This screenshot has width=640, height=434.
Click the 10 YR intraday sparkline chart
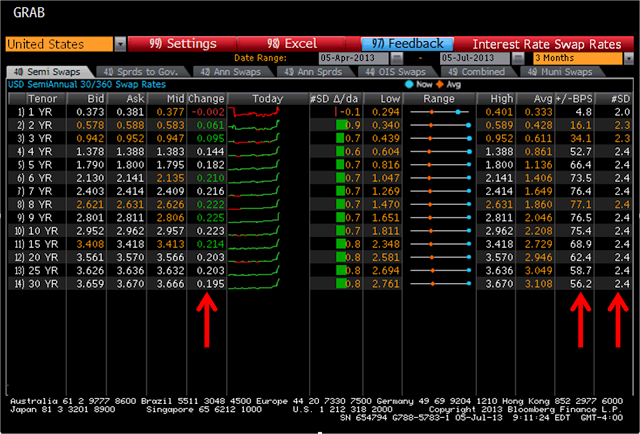pos(266,229)
